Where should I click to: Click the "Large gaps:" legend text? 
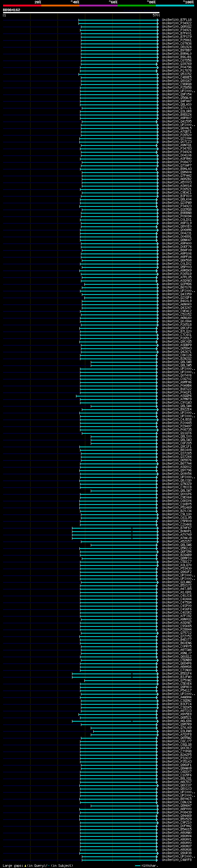(x=14, y=866)
